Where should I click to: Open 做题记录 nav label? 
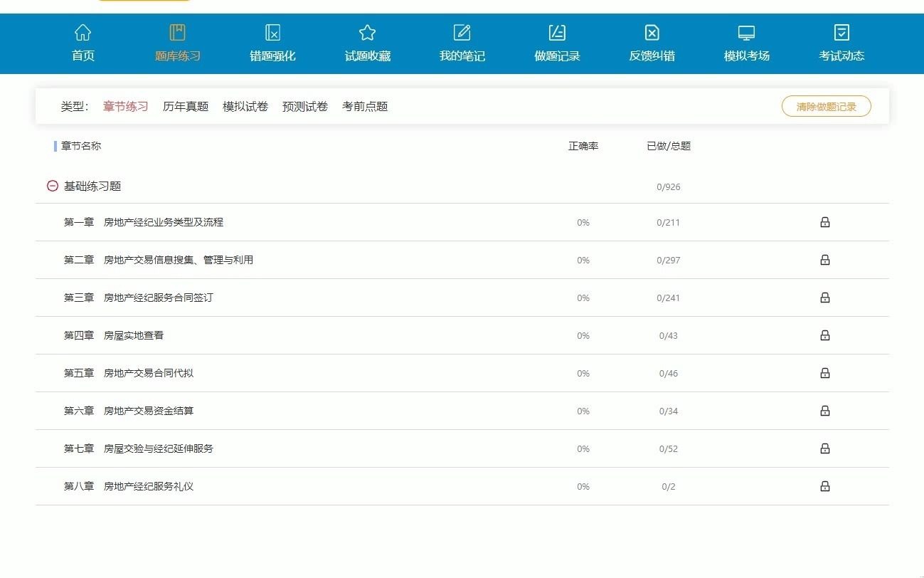tap(557, 56)
